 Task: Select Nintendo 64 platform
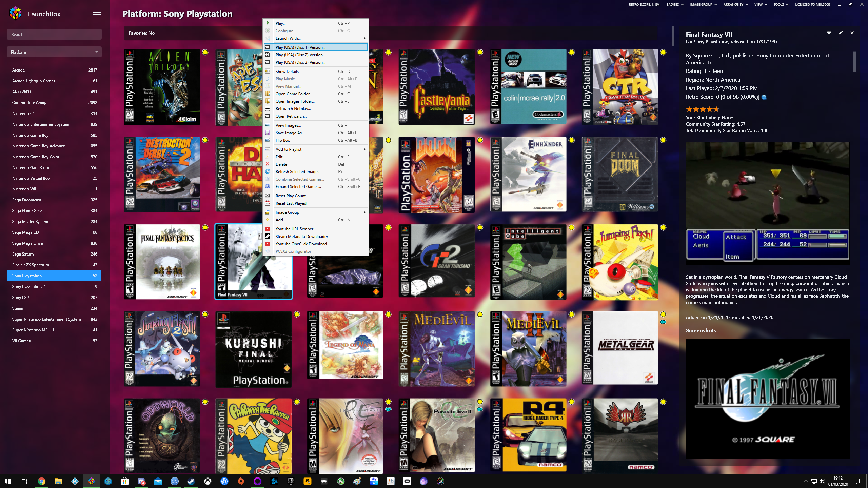(x=54, y=114)
